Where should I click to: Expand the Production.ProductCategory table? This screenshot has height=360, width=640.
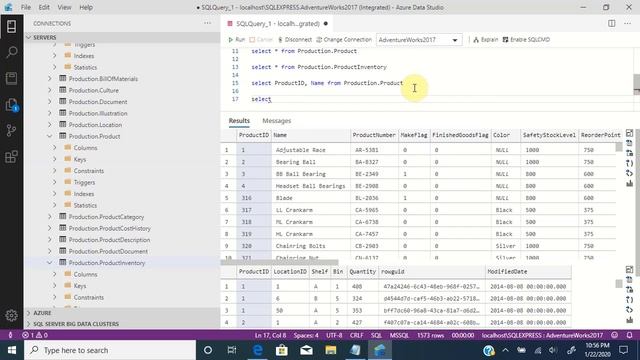[49, 217]
